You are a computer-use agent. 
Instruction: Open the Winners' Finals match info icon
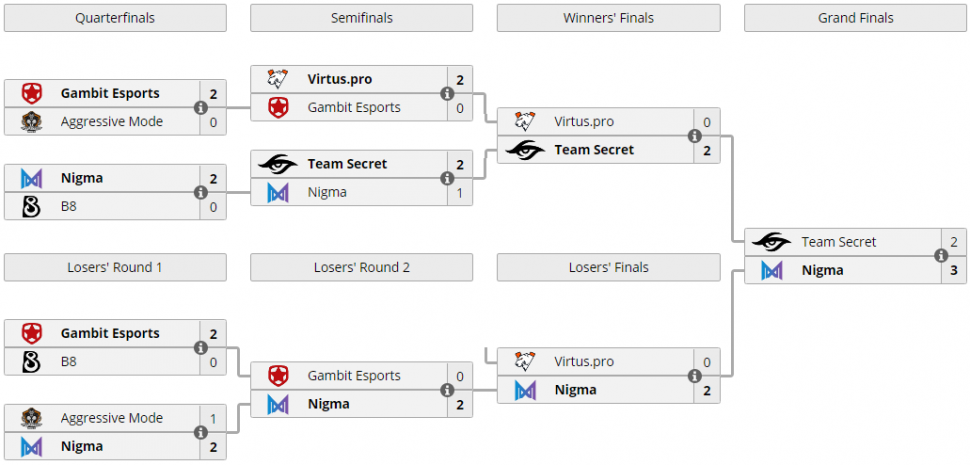click(694, 136)
